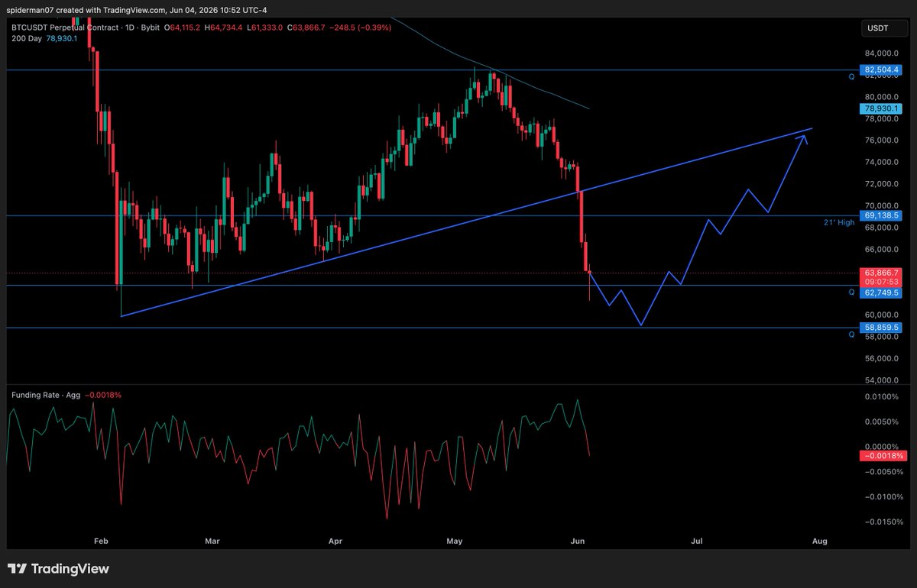Image resolution: width=917 pixels, height=588 pixels.
Task: Click the 70,000.0 price axis tick
Action: 881,206
